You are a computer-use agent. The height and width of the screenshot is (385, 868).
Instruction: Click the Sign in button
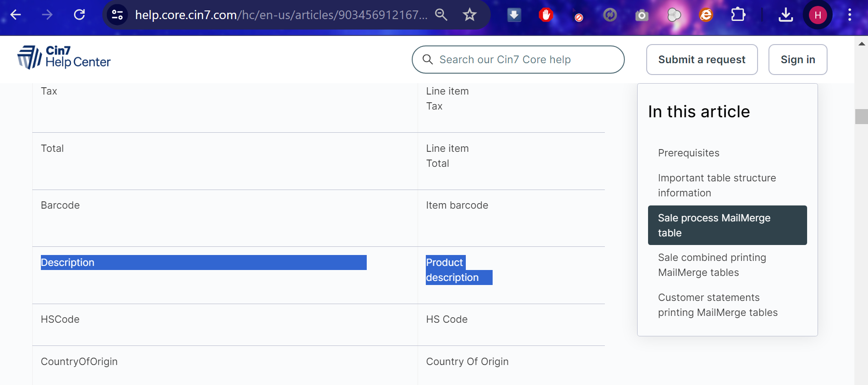798,60
